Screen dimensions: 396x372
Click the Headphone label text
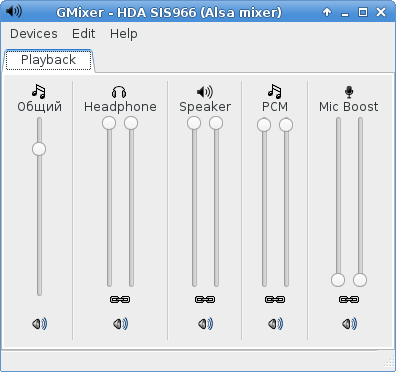(120, 107)
